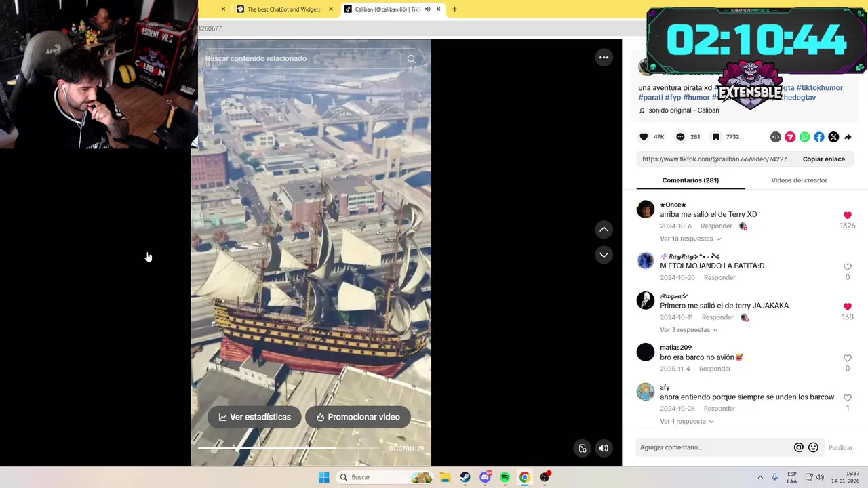This screenshot has height=488, width=868.
Task: Open ★Once★'s profile avatar
Action: click(x=646, y=209)
